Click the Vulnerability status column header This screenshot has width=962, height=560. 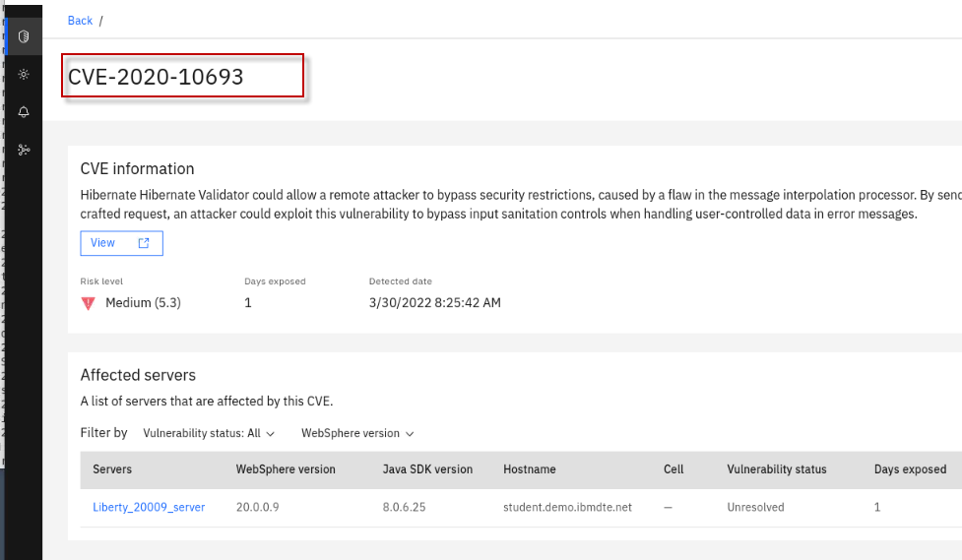tap(777, 469)
